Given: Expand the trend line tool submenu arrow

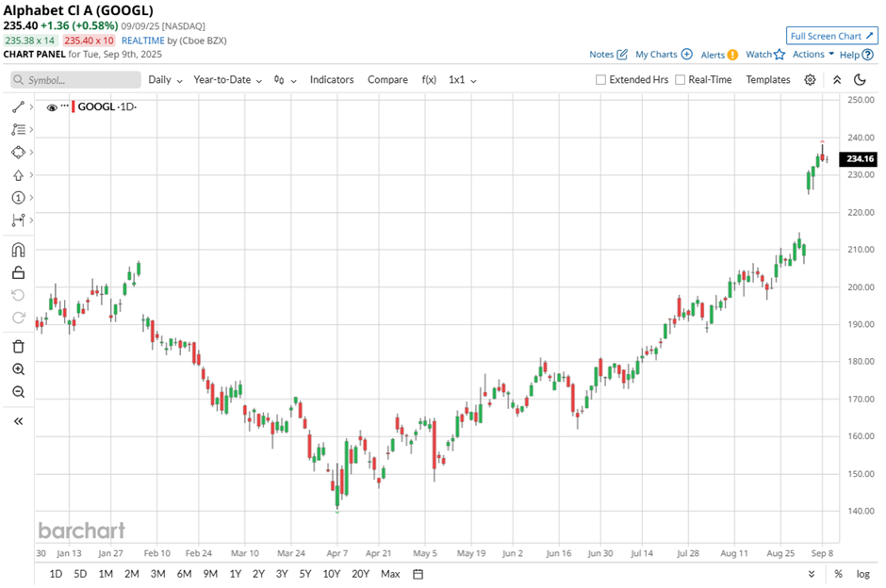Looking at the screenshot, I should [x=32, y=106].
